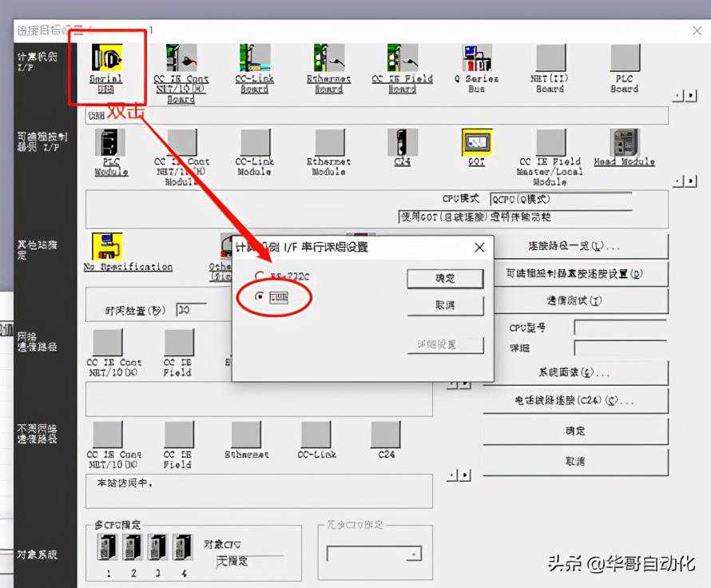Select the C24 icon in PLC I/F row

click(x=403, y=143)
